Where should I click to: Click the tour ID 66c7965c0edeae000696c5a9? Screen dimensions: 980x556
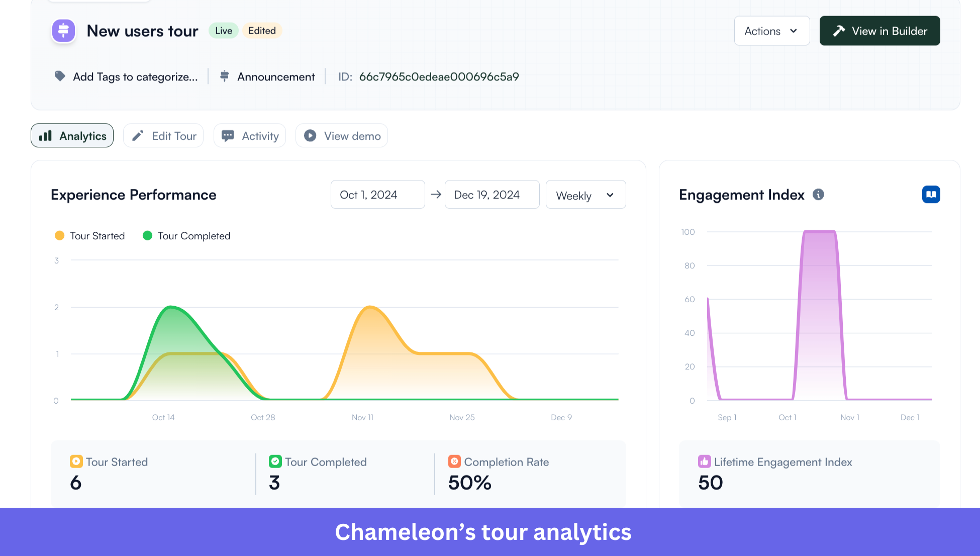(439, 77)
